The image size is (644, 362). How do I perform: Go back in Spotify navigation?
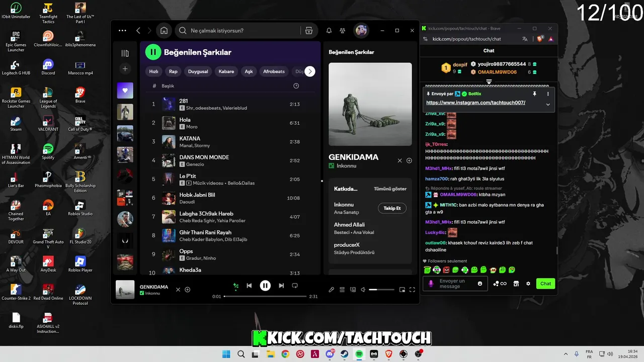pos(138,31)
